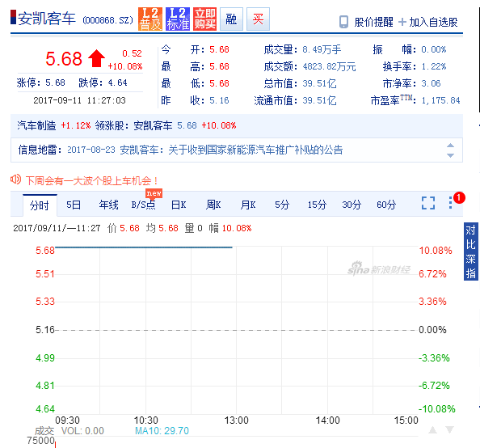Open the 汽车制造 sector link
This screenshot has height=448, width=480.
tap(36, 125)
